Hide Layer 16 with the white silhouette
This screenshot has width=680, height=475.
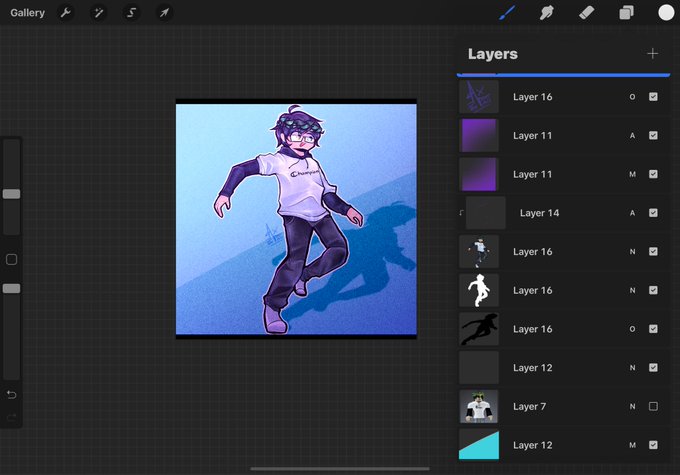click(653, 290)
